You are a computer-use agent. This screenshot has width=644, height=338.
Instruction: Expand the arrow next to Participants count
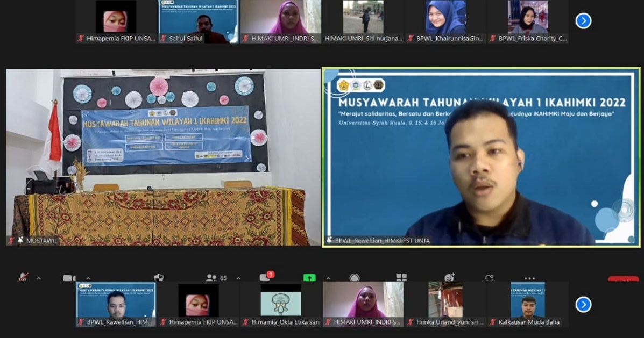(x=238, y=278)
